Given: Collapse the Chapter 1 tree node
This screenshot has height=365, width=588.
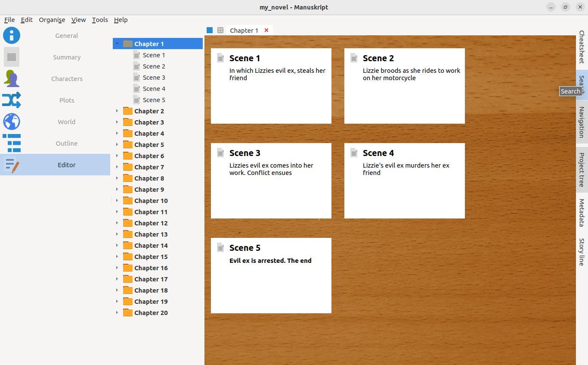Looking at the screenshot, I should [x=117, y=44].
